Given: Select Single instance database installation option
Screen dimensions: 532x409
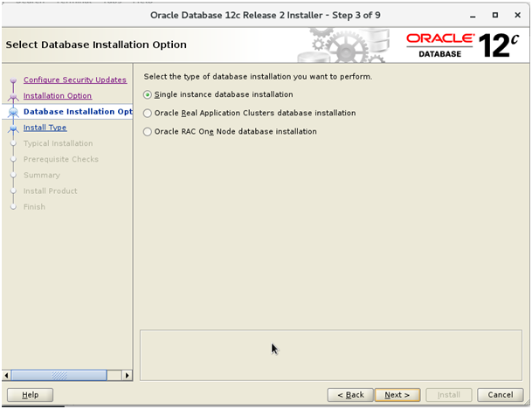Looking at the screenshot, I should tap(147, 94).
